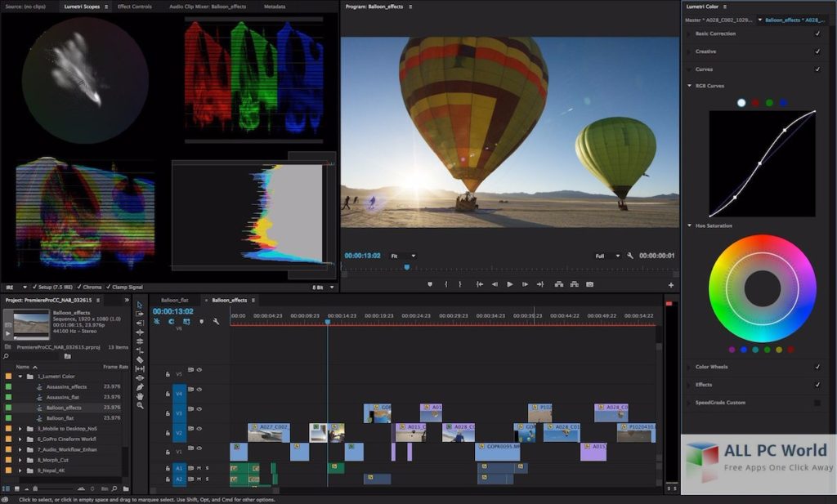Image resolution: width=837 pixels, height=504 pixels.
Task: Select the Pen tool in the toolbar
Action: [x=140, y=386]
